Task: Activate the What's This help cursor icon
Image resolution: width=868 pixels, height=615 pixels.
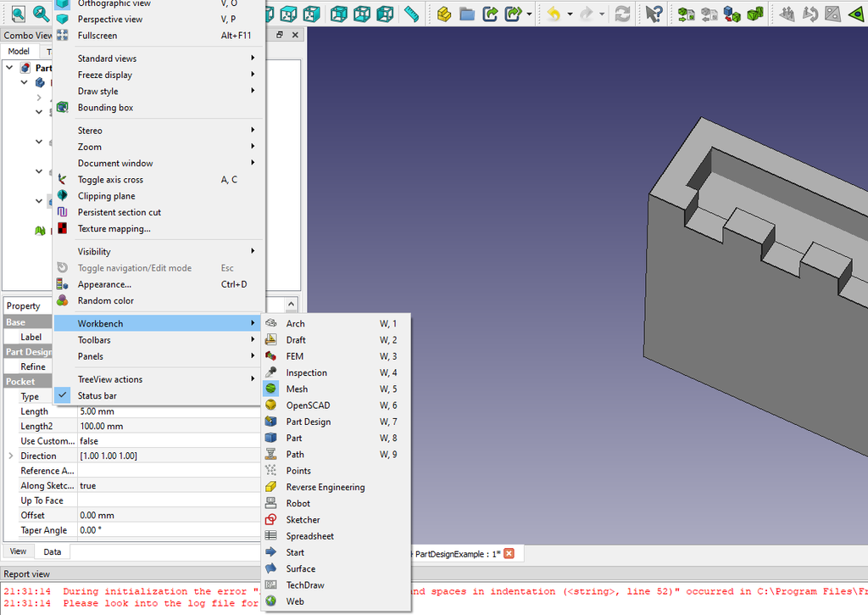Action: coord(654,14)
